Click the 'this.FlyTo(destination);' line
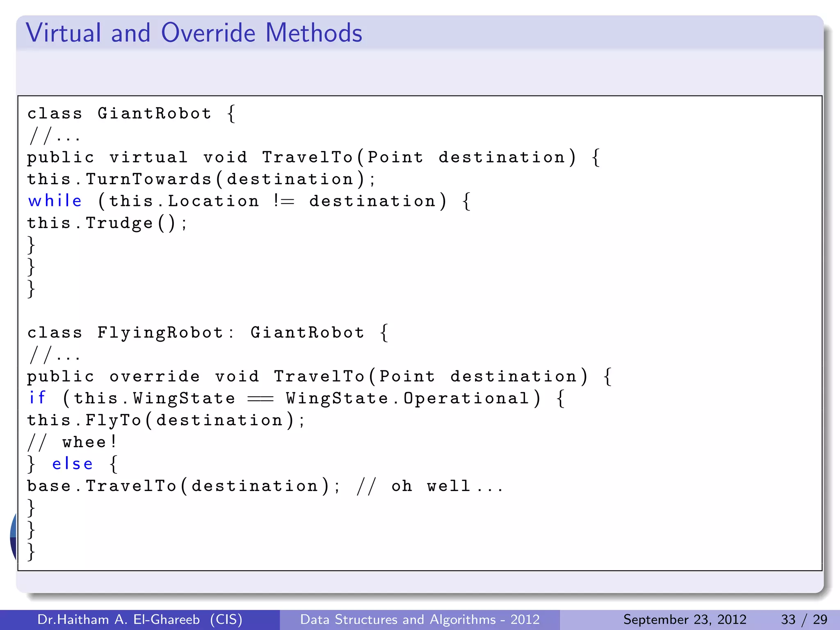The width and height of the screenshot is (840, 630). [x=166, y=420]
